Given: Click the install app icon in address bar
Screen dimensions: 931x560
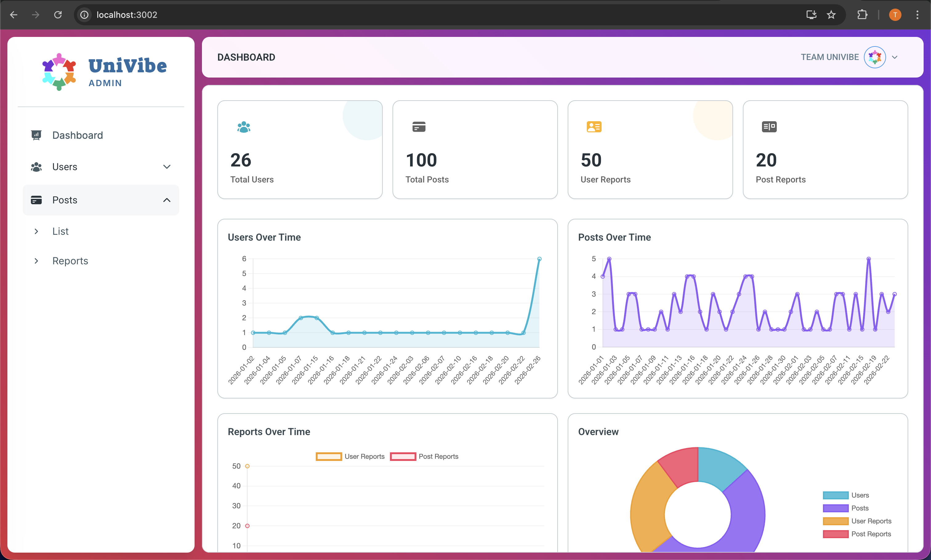Looking at the screenshot, I should pyautogui.click(x=811, y=15).
